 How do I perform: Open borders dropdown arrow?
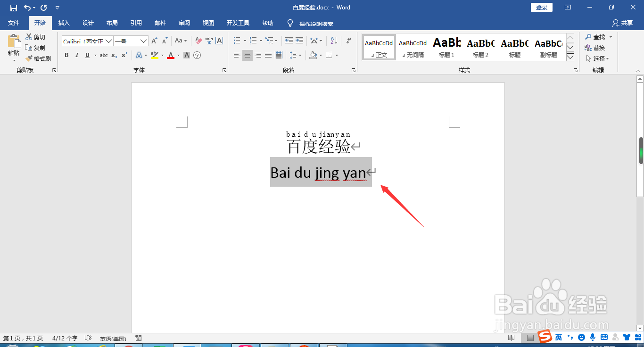(336, 55)
